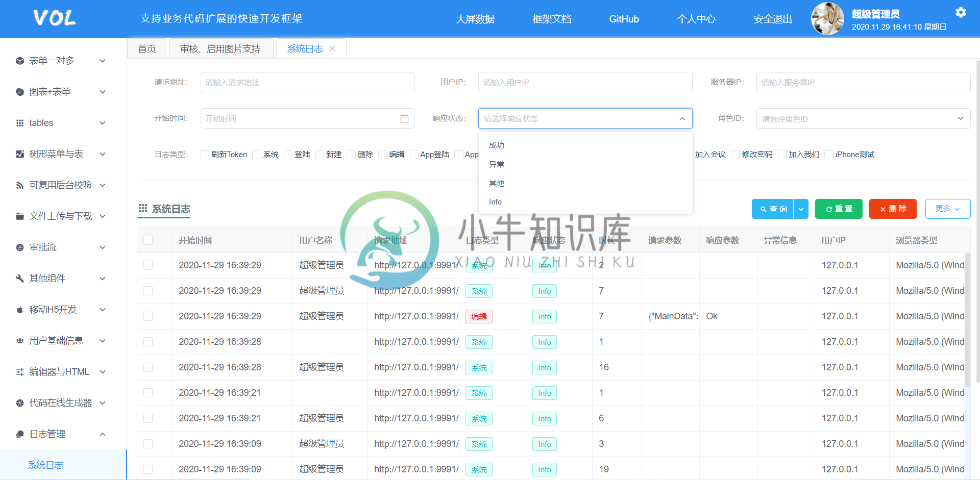This screenshot has height=480, width=980.
Task: Open the settings gear icon
Action: pyautogui.click(x=961, y=12)
